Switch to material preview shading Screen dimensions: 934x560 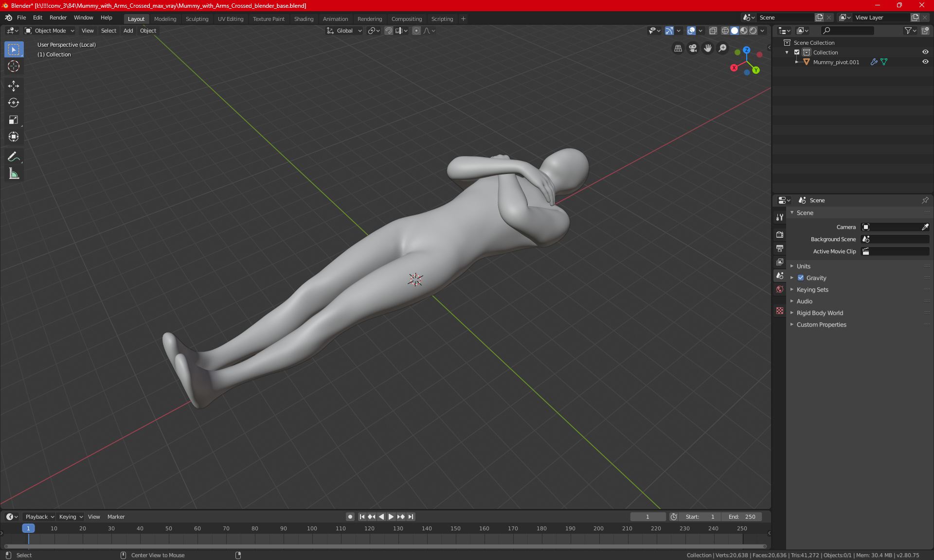[744, 31]
